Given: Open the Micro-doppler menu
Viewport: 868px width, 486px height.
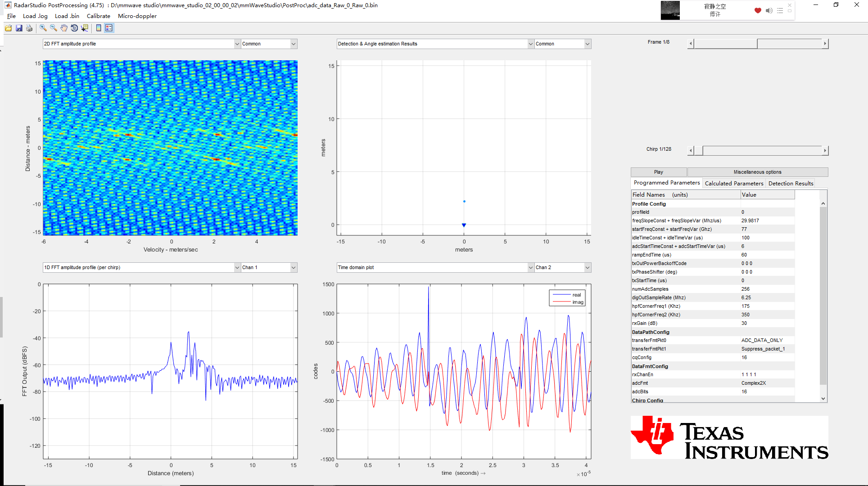Looking at the screenshot, I should pyautogui.click(x=137, y=16).
